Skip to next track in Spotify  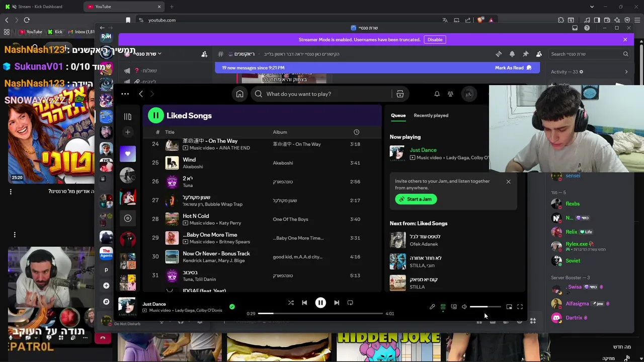tap(337, 303)
